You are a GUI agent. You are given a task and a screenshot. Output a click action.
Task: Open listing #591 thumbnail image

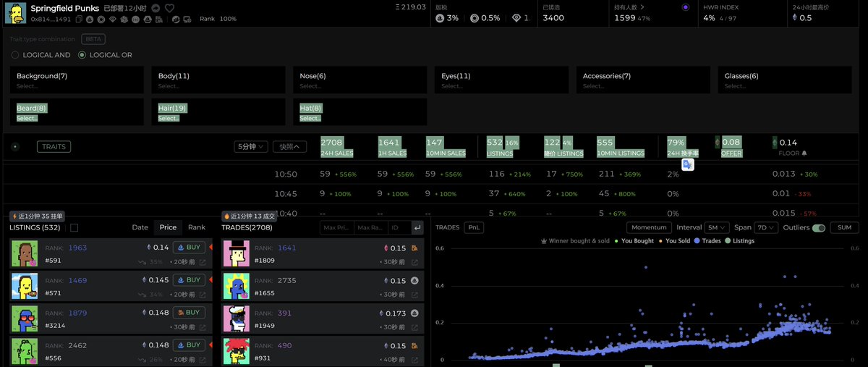(x=25, y=254)
